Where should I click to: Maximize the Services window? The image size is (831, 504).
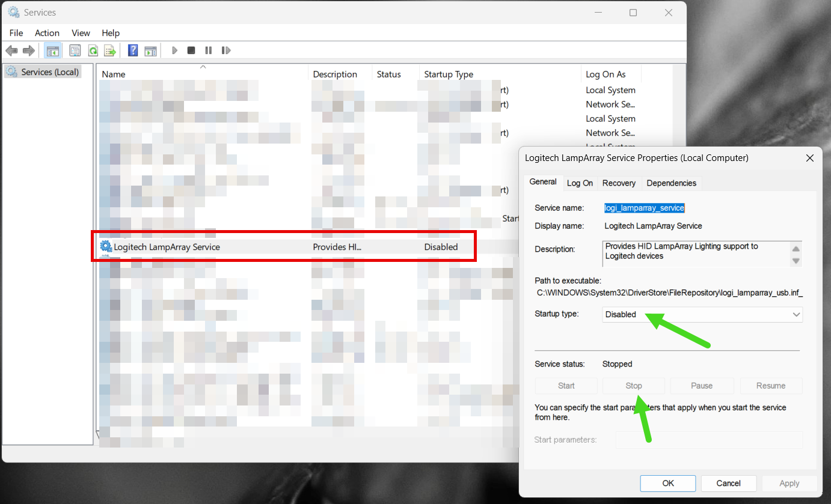pos(633,12)
